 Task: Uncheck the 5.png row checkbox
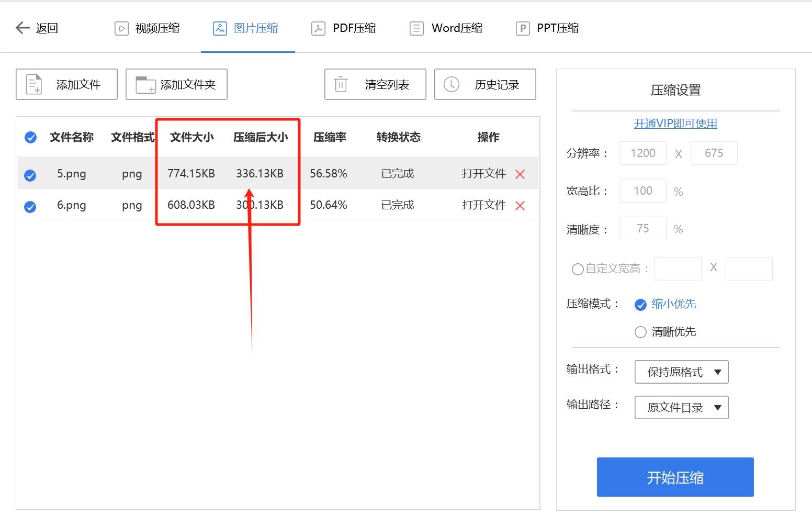pos(30,175)
